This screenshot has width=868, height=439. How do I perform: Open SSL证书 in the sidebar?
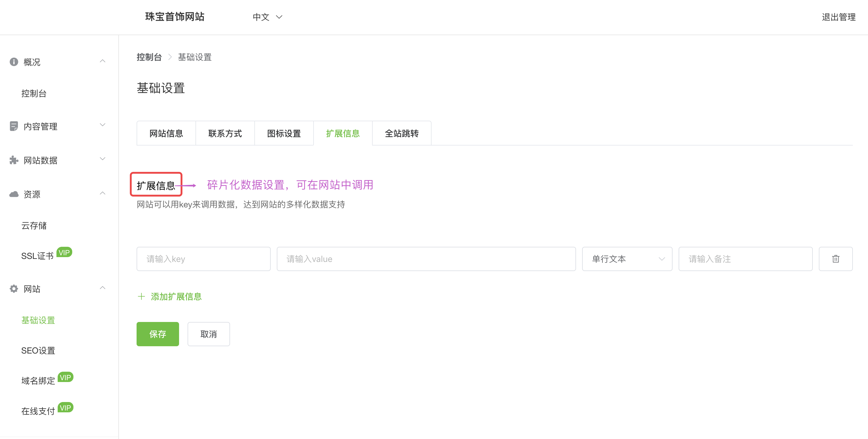(x=37, y=256)
